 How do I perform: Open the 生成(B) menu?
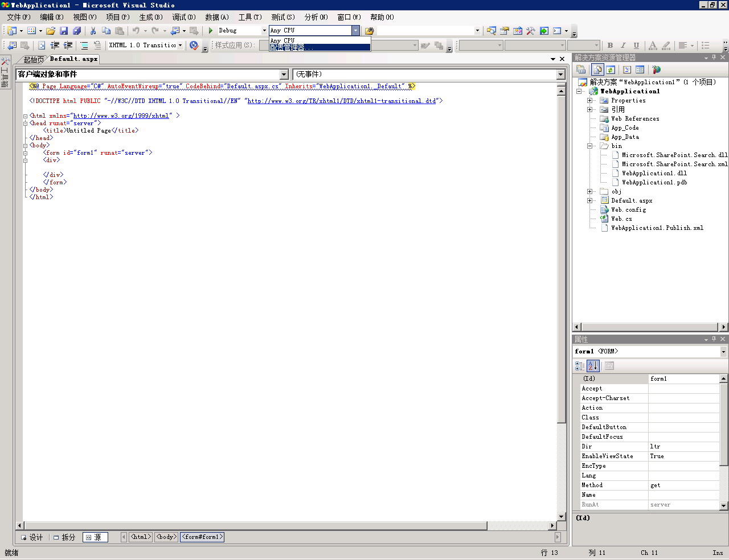tap(151, 17)
